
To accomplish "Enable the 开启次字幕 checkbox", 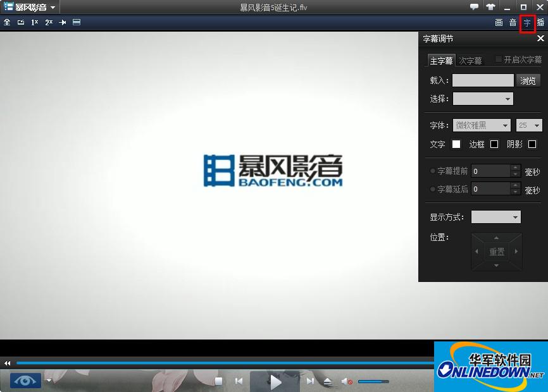I will tap(499, 59).
